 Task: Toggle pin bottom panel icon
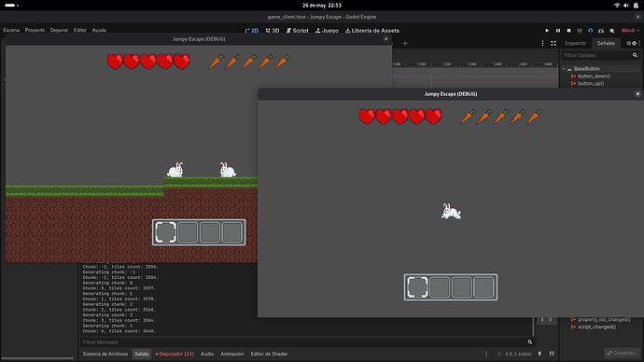(539, 354)
